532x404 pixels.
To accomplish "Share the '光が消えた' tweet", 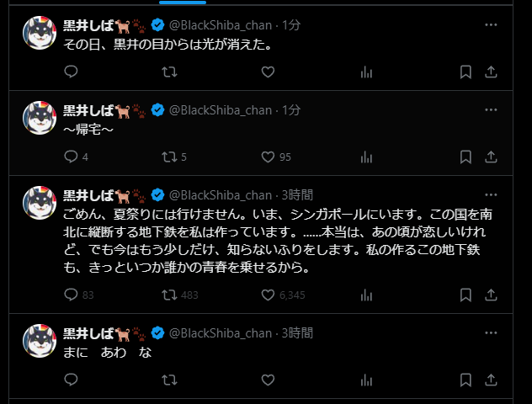I will tap(491, 72).
